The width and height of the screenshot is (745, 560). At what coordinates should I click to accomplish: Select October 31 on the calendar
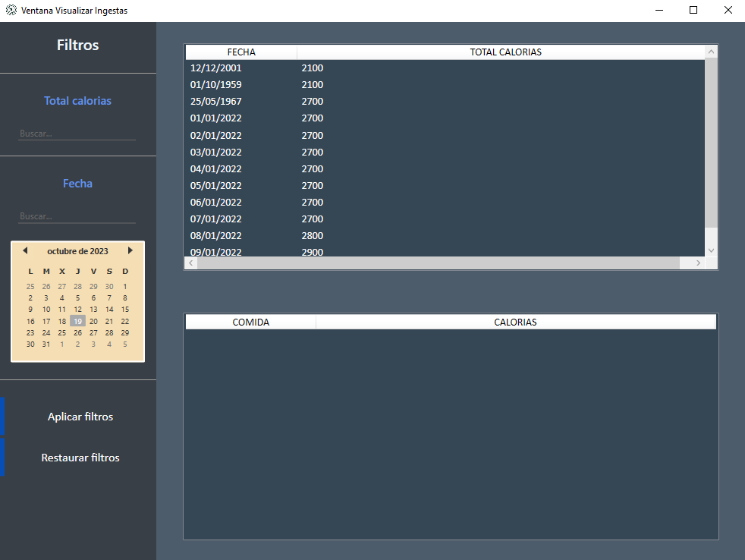coord(46,344)
